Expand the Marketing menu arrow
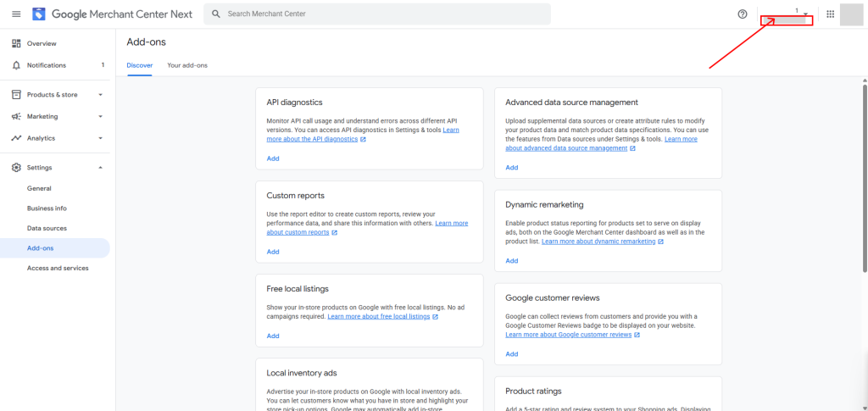Image resolution: width=868 pixels, height=411 pixels. (100, 117)
